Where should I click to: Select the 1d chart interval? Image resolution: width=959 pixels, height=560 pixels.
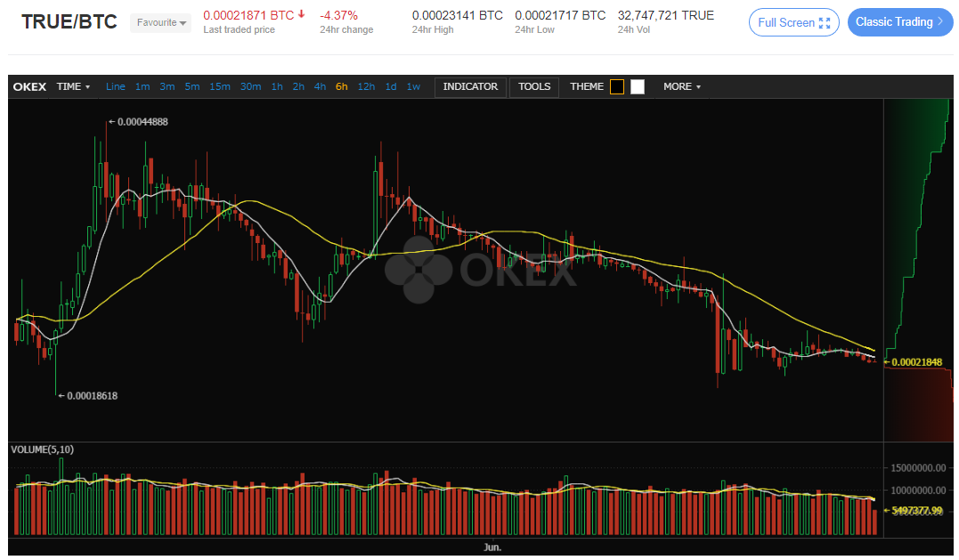tap(391, 87)
